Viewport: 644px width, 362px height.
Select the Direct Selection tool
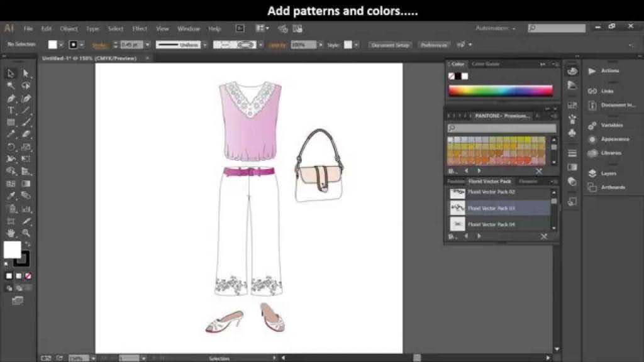[x=26, y=74]
